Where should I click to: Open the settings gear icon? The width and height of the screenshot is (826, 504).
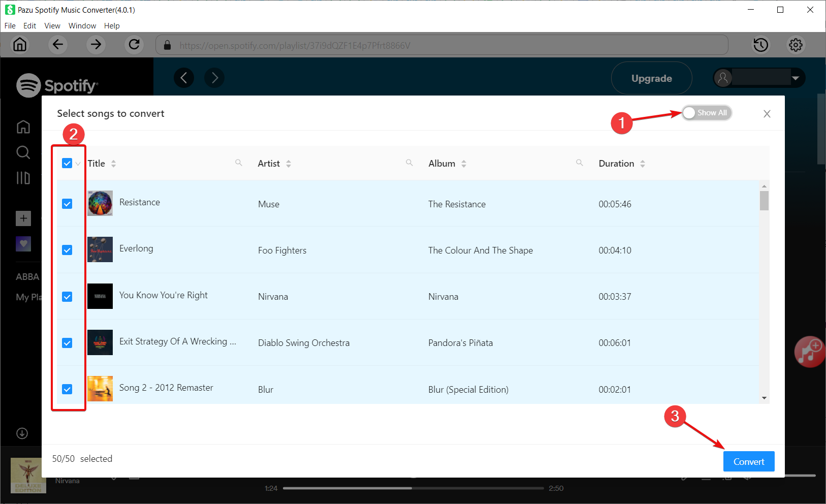coord(796,45)
